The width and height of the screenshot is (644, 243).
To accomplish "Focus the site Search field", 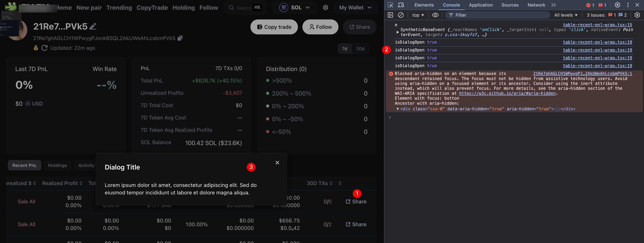I will point(245,7).
